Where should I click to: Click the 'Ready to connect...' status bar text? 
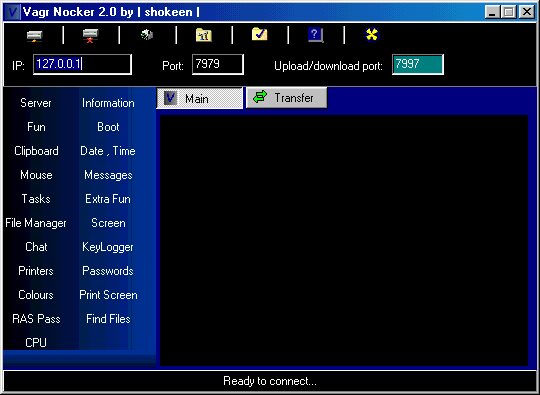click(x=270, y=381)
